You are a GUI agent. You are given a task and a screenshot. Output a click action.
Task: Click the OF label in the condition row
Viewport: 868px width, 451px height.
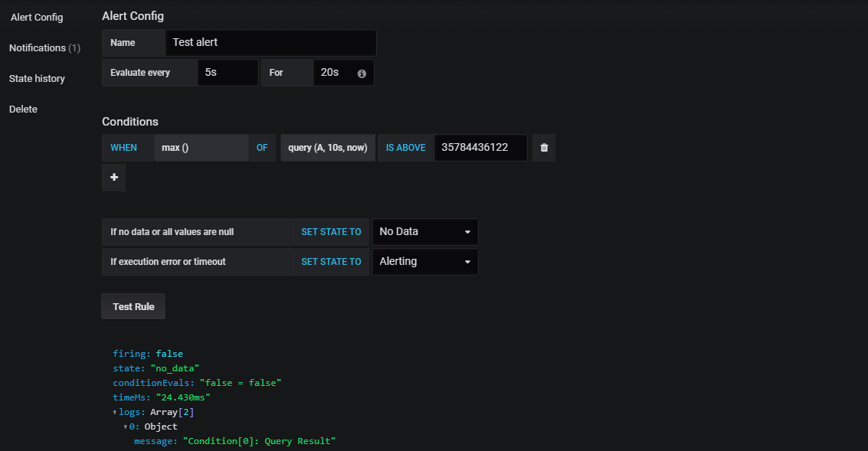[x=262, y=148]
